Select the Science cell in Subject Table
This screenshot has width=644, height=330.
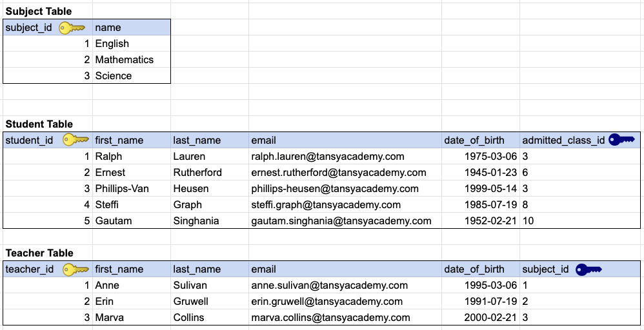point(132,75)
